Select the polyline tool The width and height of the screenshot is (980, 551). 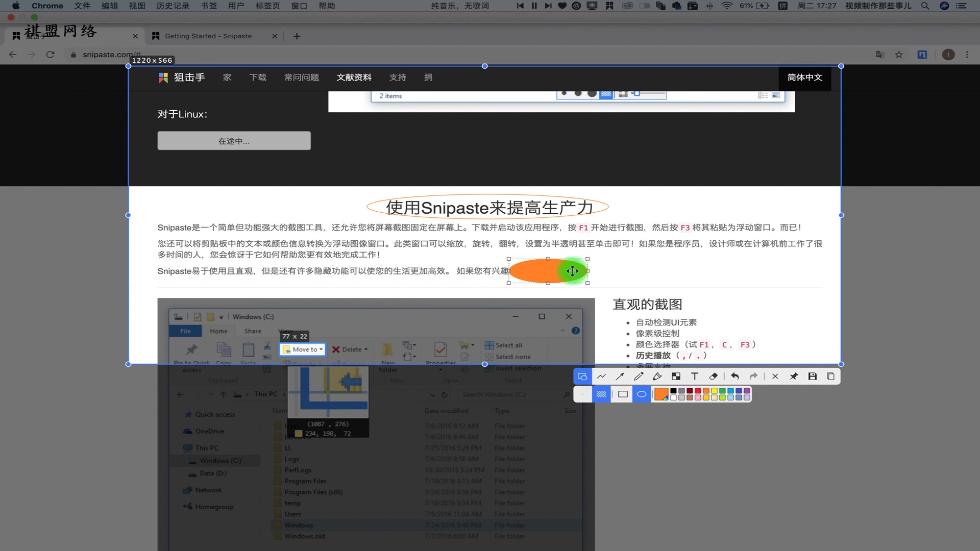(x=601, y=377)
